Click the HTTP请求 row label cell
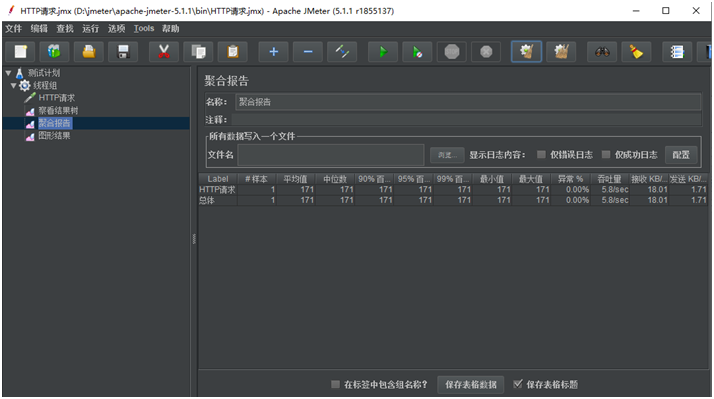This screenshot has height=399, width=714. (x=218, y=189)
